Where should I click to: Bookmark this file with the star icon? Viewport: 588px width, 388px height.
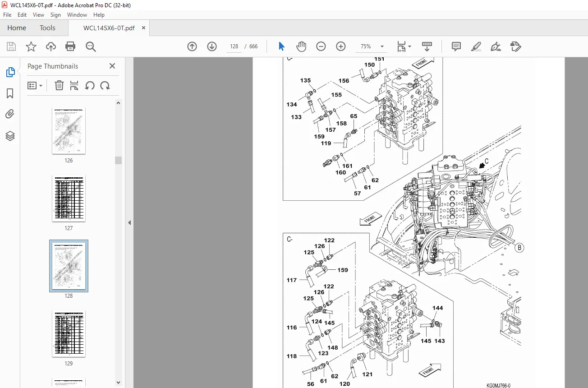[x=31, y=46]
